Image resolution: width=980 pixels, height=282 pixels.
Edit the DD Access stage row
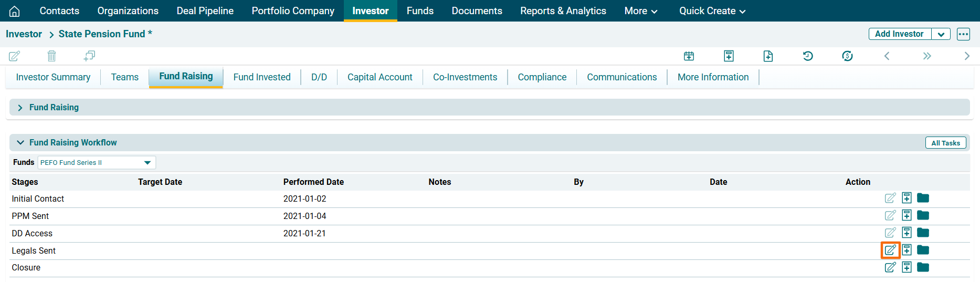[890, 233]
